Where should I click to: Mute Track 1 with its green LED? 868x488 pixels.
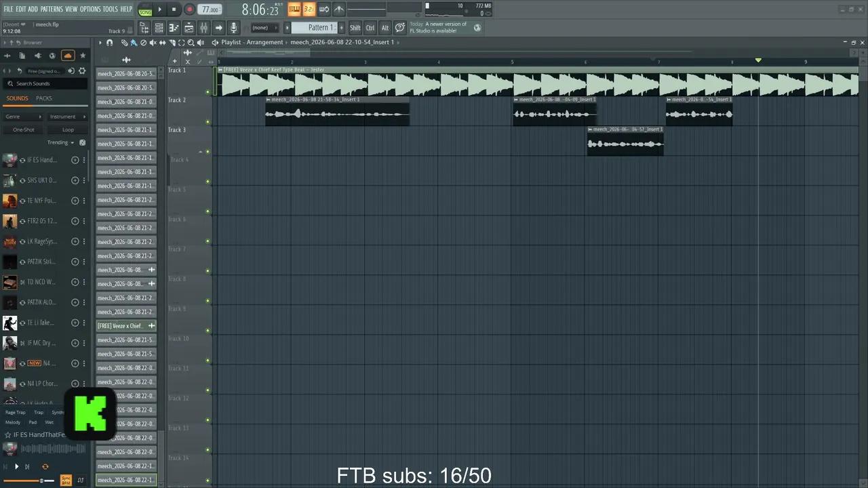[x=208, y=92]
